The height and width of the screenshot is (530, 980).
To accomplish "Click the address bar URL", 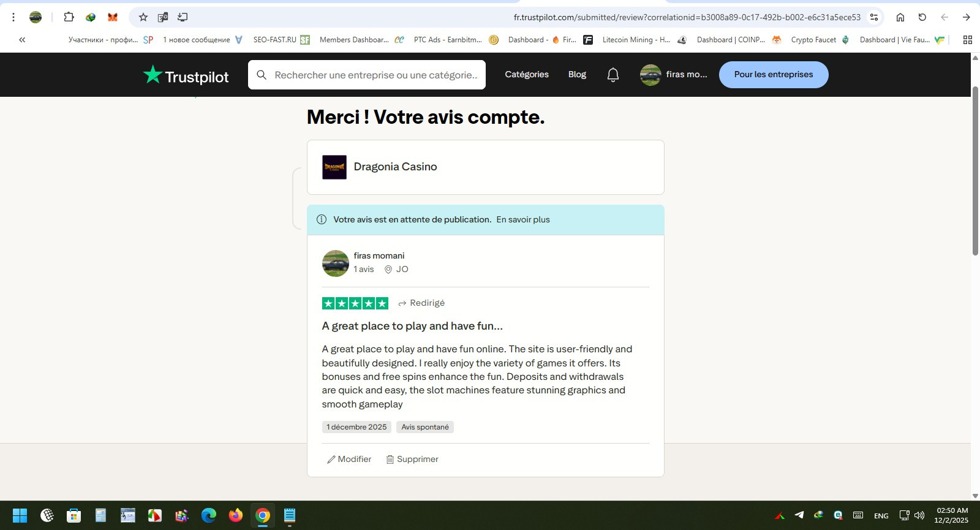I will click(687, 17).
